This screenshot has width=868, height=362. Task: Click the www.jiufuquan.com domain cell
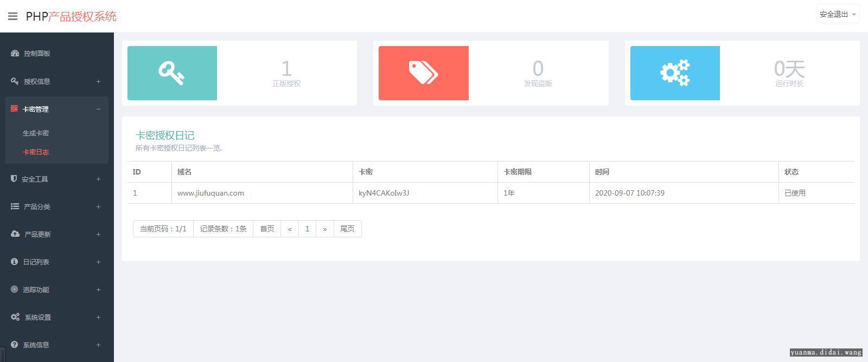210,193
